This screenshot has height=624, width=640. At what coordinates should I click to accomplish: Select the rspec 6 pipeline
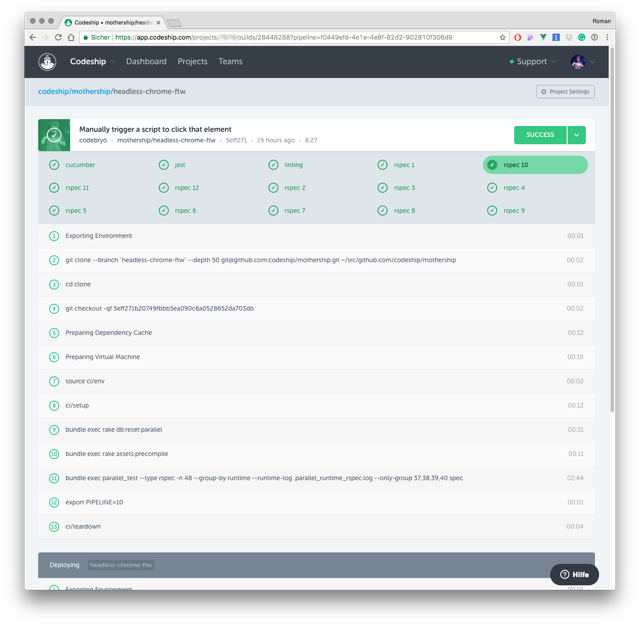(x=178, y=211)
